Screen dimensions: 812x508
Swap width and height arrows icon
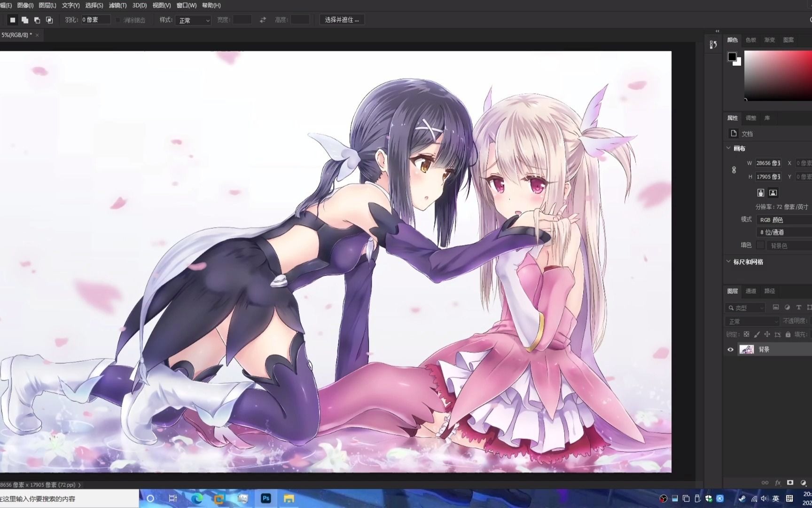point(263,20)
